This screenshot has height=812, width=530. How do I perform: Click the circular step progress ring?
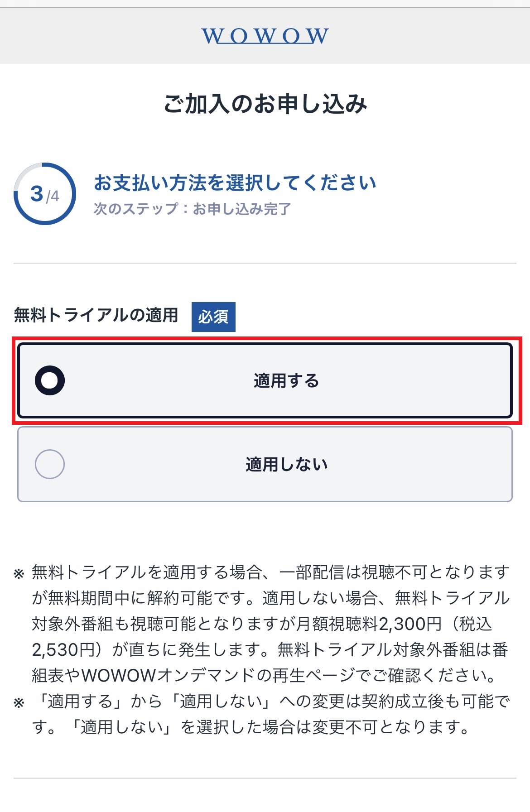(x=45, y=194)
